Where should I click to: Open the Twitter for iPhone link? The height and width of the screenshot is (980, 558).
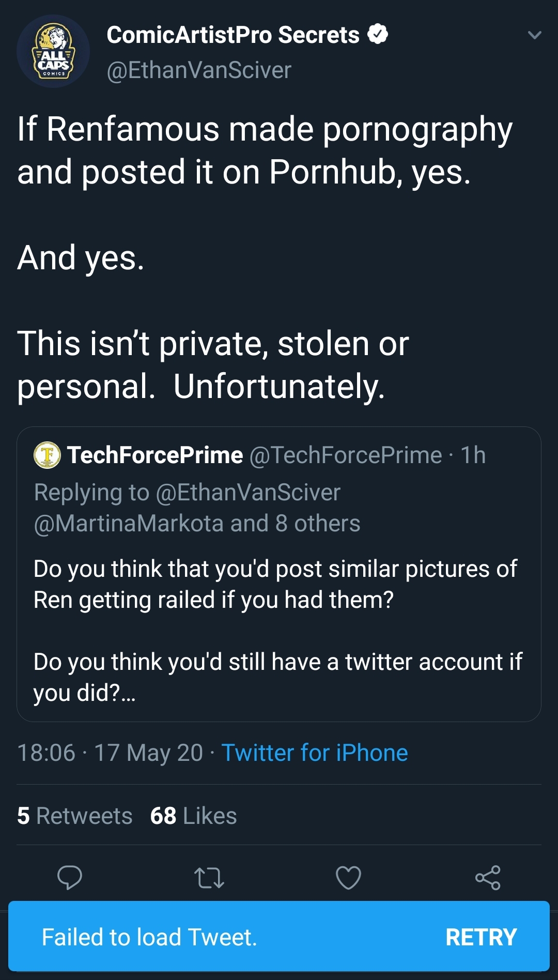[x=315, y=753]
